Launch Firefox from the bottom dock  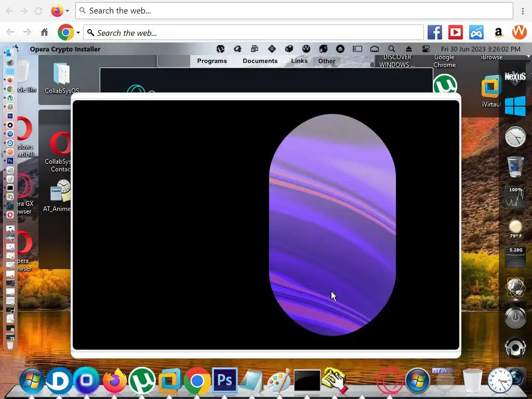click(114, 381)
